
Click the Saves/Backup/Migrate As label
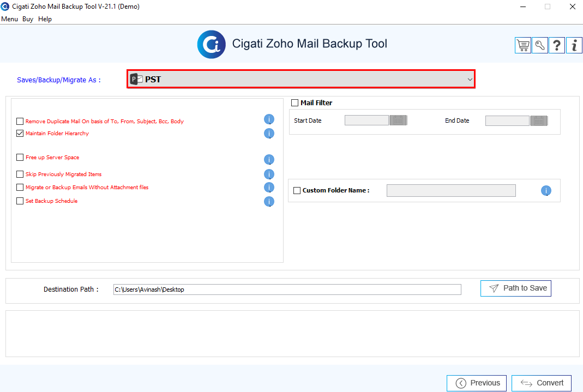[x=59, y=80]
